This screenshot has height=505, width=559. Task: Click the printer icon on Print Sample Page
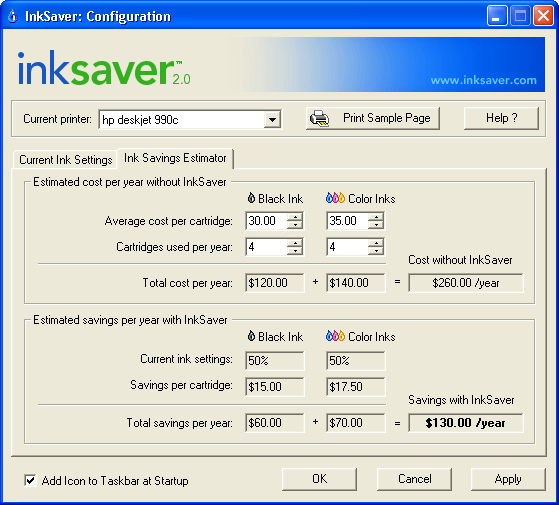[x=319, y=118]
